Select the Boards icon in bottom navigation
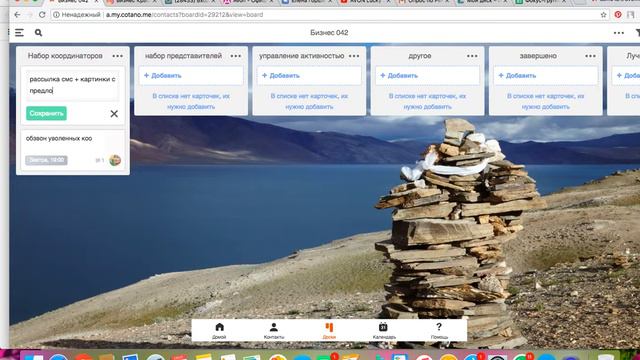Viewport: 640px width, 360px height. click(329, 330)
